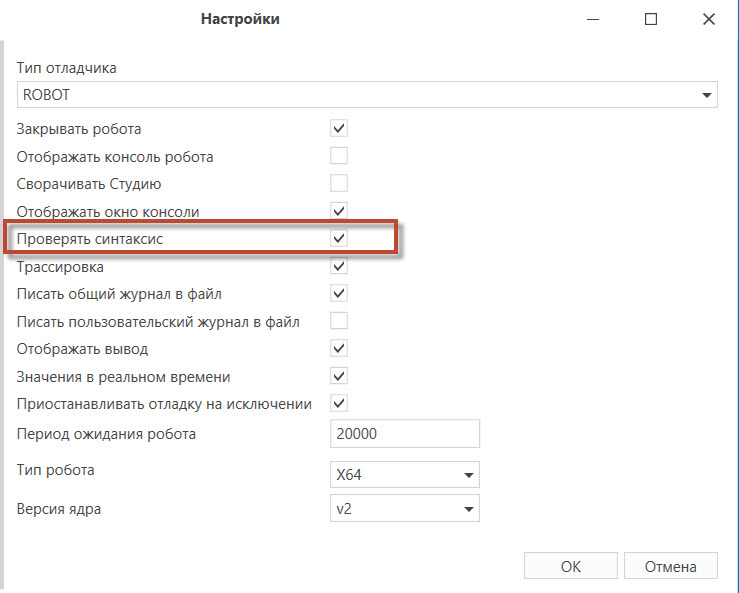Click the Период ожидания робота field
739x593 pixels.
pos(405,433)
